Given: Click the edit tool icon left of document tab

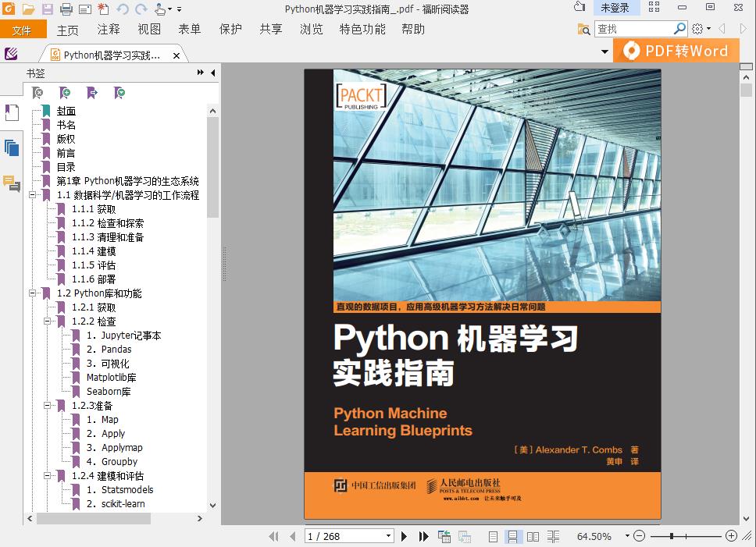Looking at the screenshot, I should coord(11,53).
